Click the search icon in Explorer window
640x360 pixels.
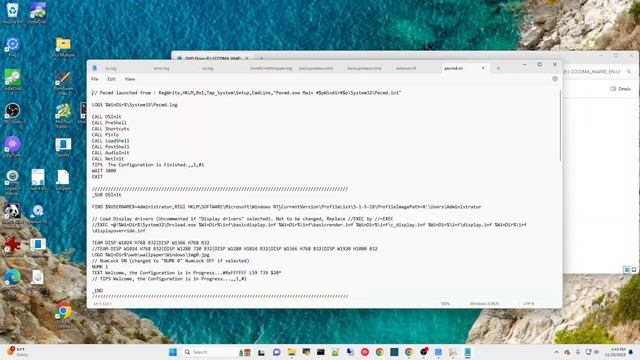[x=629, y=71]
